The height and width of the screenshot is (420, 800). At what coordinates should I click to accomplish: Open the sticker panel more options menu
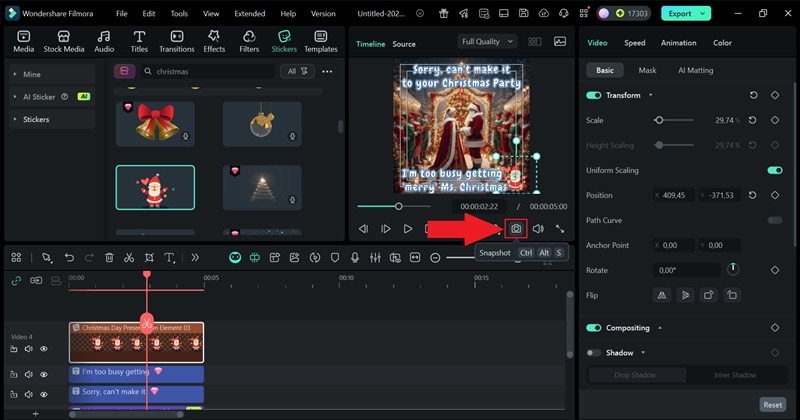point(327,71)
